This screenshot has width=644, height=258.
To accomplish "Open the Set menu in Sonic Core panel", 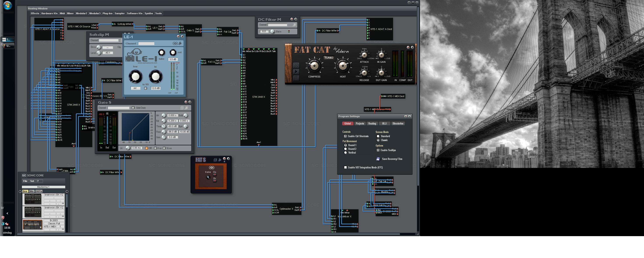I will [x=32, y=181].
